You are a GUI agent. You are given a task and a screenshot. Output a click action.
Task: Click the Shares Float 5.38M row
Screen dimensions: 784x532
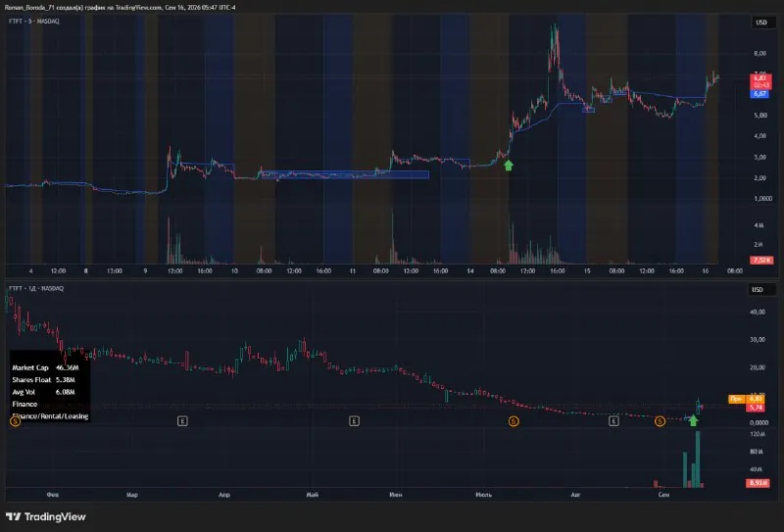43,380
